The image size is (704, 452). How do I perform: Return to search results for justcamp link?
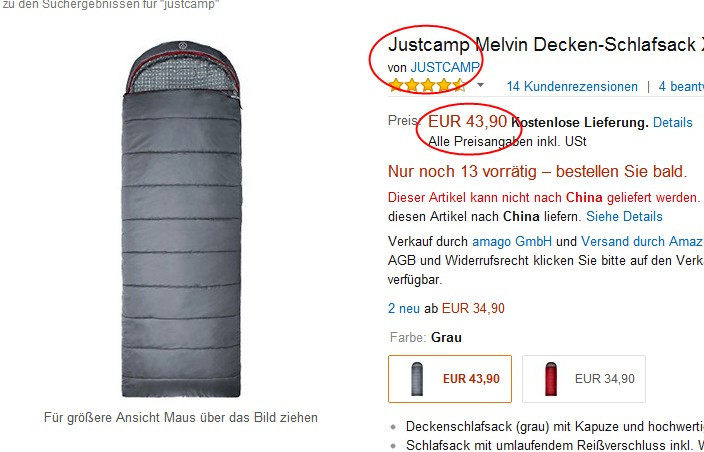110,5
